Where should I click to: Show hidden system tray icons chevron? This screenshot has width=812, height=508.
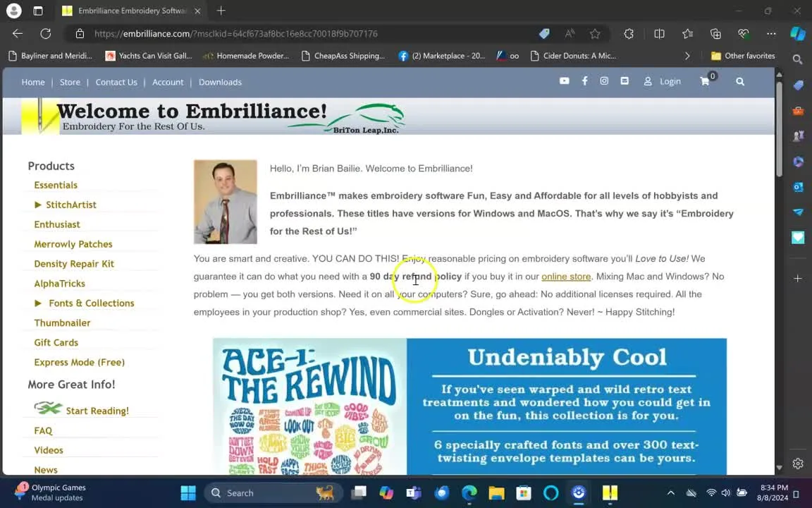pyautogui.click(x=670, y=493)
